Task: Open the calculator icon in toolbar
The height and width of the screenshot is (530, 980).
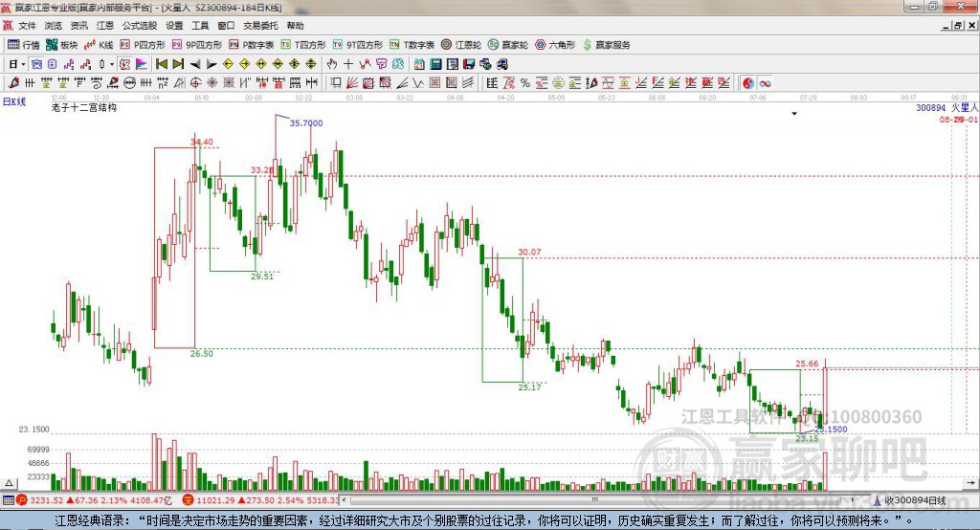Action: 435,64
